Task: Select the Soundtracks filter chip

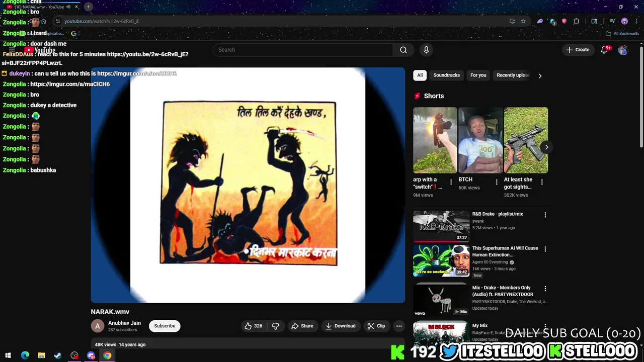Action: coord(446,75)
